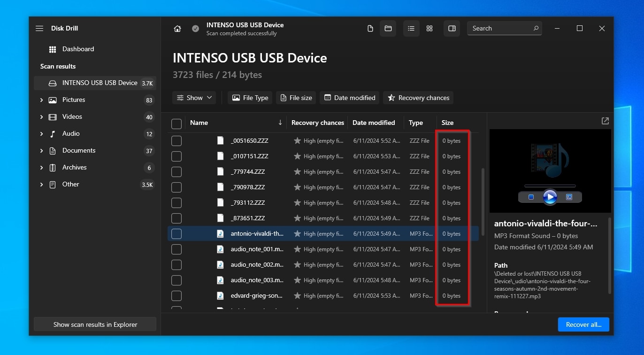Select the _793112.ZZZ file row
Screen dimensions: 644x355
coord(323,203)
